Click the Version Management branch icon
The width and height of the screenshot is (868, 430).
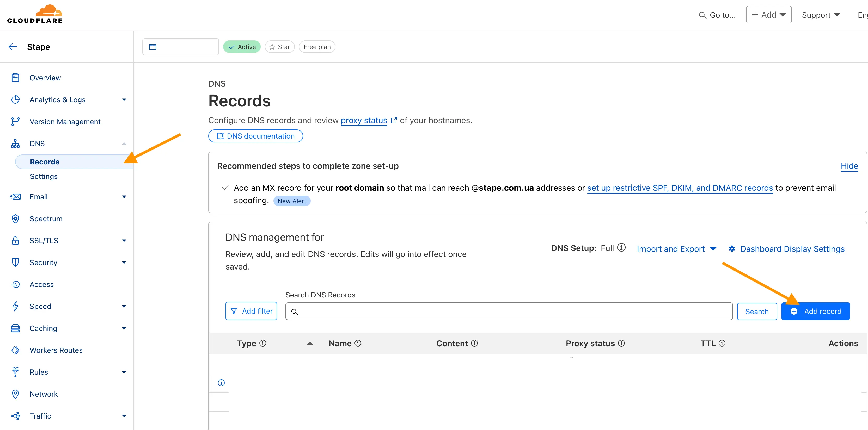pyautogui.click(x=15, y=122)
